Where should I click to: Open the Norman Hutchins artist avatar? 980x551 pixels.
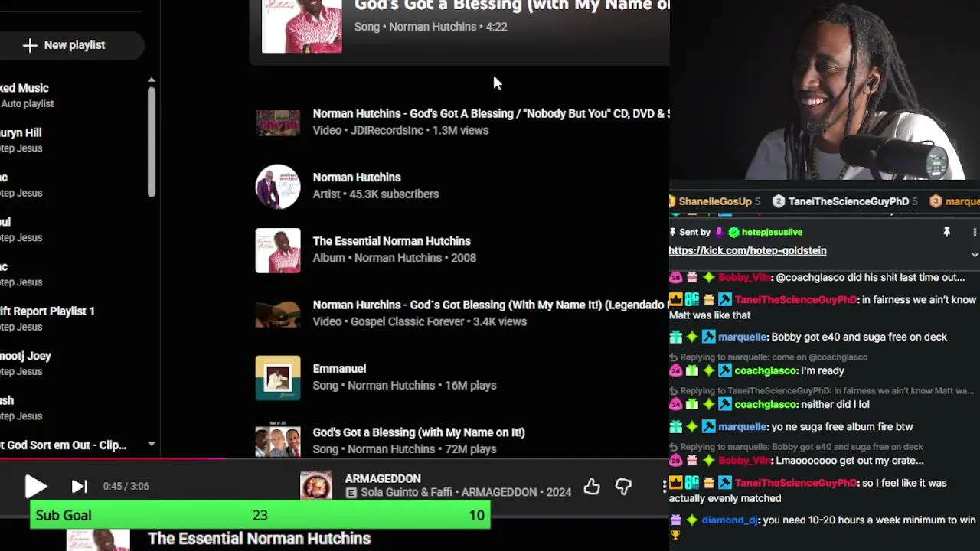278,186
